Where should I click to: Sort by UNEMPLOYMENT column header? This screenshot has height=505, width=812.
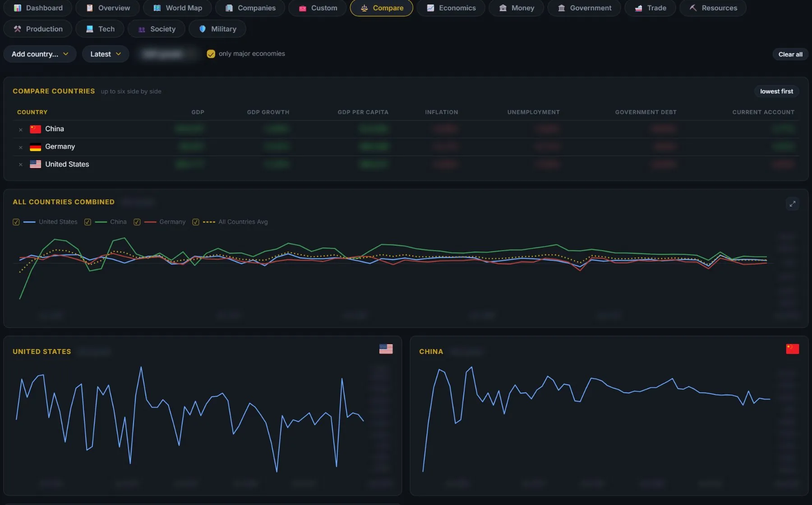pos(533,112)
